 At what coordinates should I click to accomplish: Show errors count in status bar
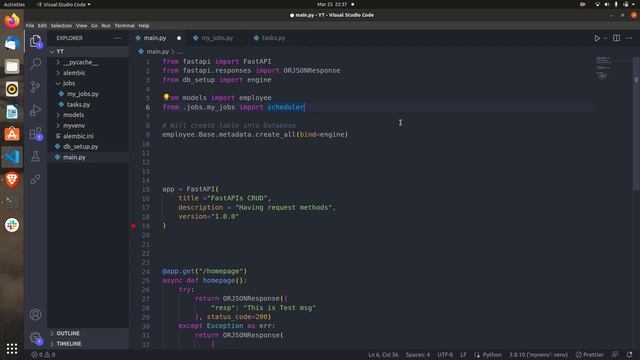[x=37, y=355]
